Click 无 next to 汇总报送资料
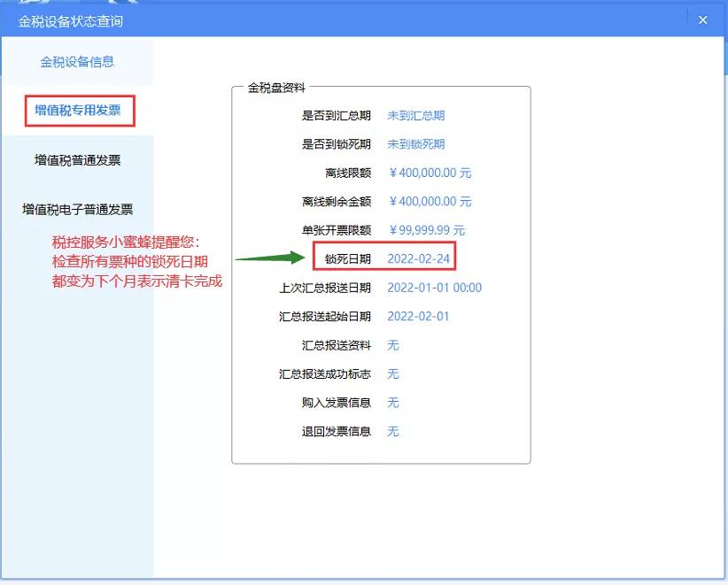 point(392,345)
